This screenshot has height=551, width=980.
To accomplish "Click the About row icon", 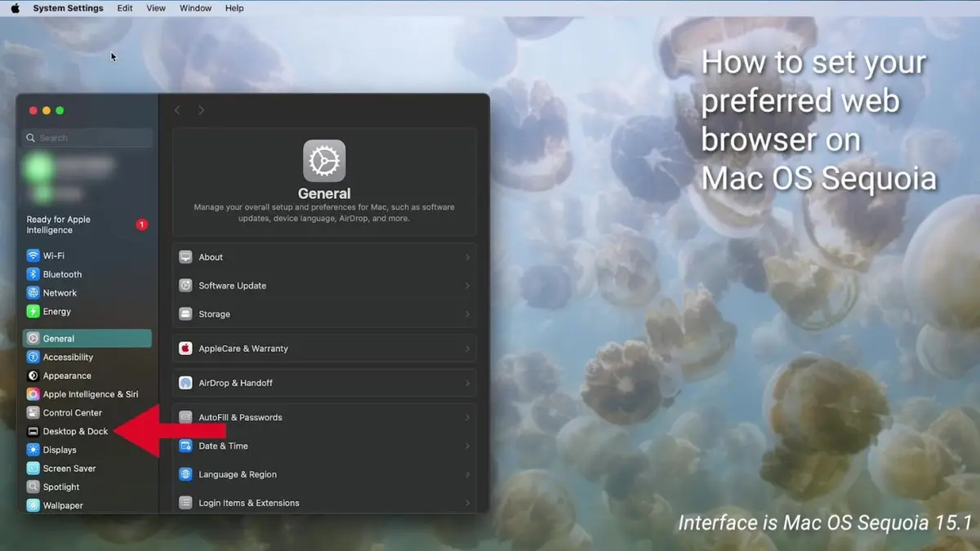I will tap(185, 257).
